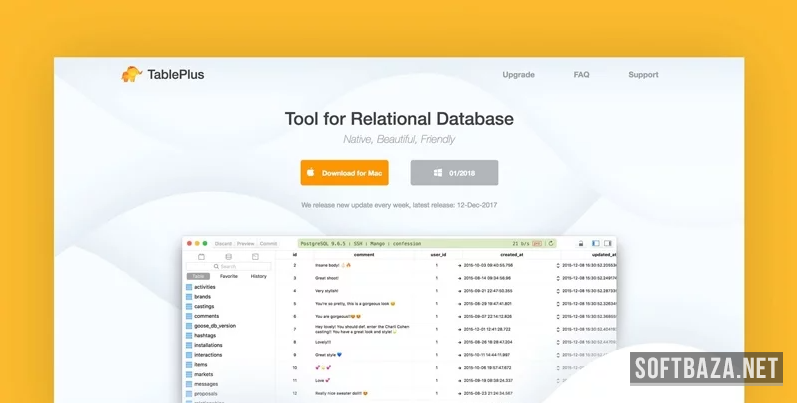The image size is (797, 403).
Task: Click the lock icon in app toolbar
Action: [x=579, y=243]
